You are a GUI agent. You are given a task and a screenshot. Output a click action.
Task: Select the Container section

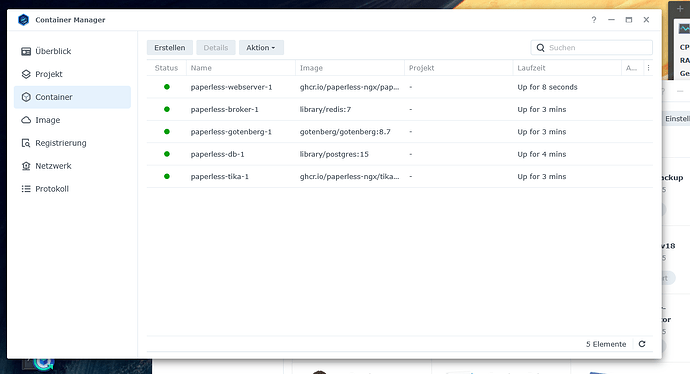pos(73,97)
